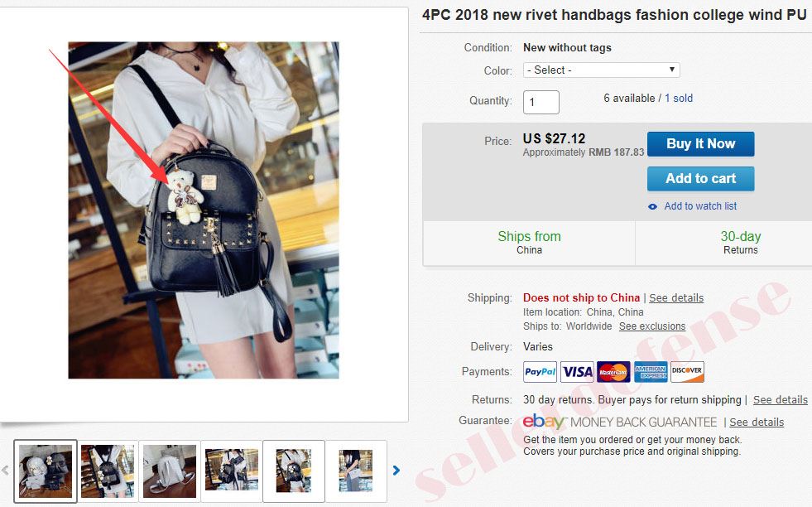Click the Buy It Now button
This screenshot has height=507, width=812.
pyautogui.click(x=700, y=143)
